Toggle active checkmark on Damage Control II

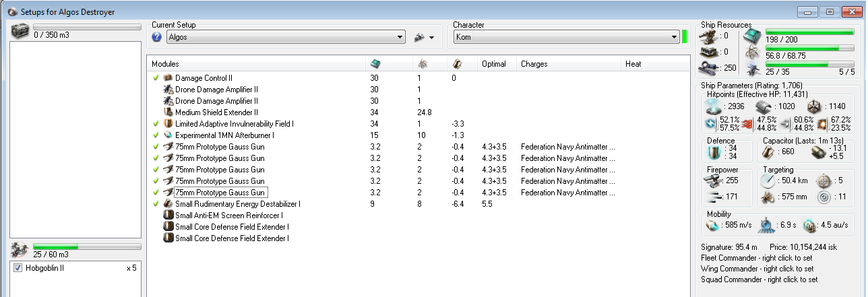pyautogui.click(x=156, y=78)
